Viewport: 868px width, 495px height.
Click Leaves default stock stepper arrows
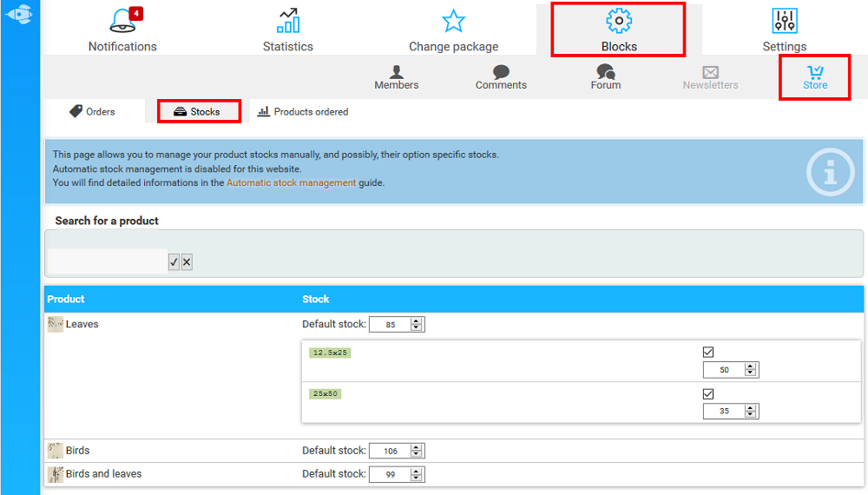(417, 325)
